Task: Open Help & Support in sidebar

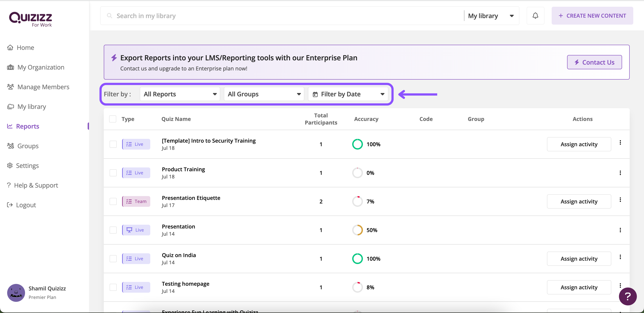Action: click(x=36, y=185)
